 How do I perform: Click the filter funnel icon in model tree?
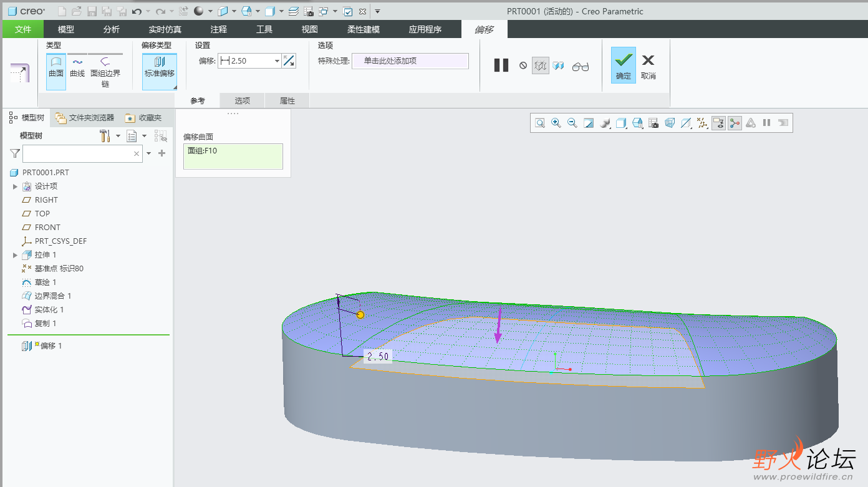[15, 153]
